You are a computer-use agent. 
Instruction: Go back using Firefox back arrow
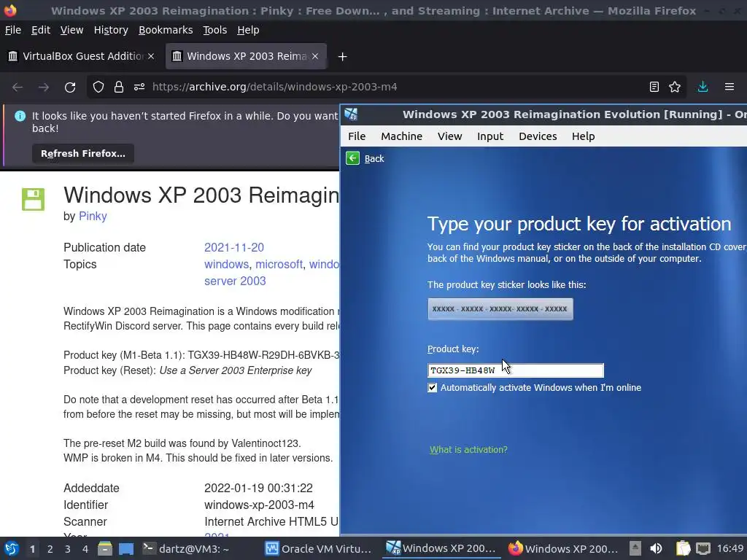(x=18, y=87)
